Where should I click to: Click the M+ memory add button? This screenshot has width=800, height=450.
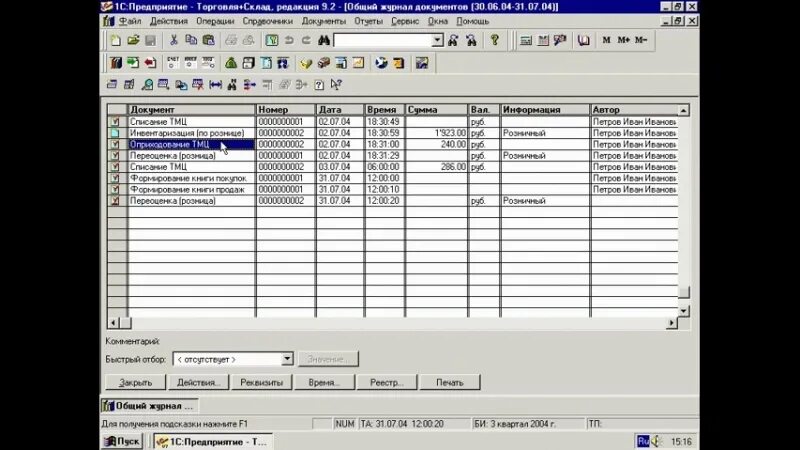623,40
